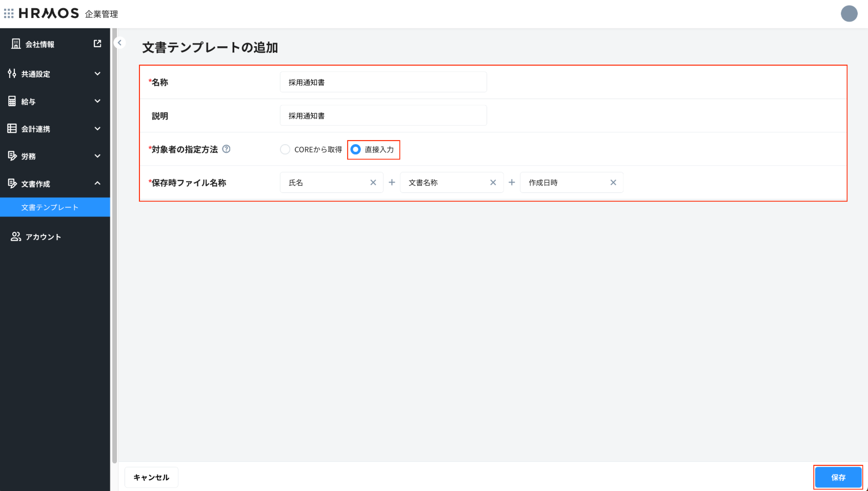Remove the 文書名称 file name part
The image size is (868, 491).
pos(493,183)
